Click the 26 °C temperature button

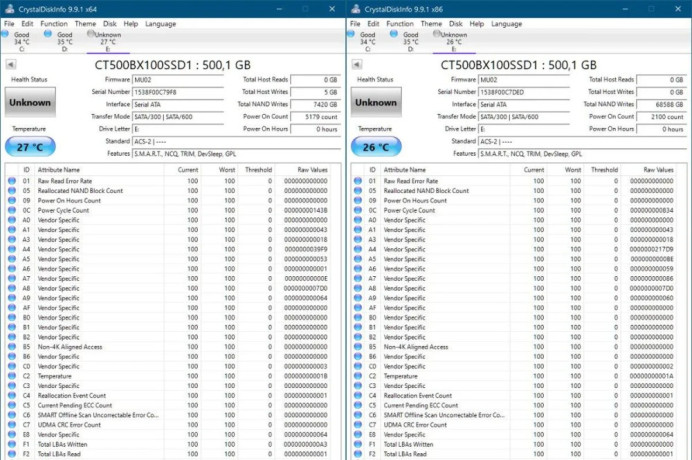click(376, 147)
